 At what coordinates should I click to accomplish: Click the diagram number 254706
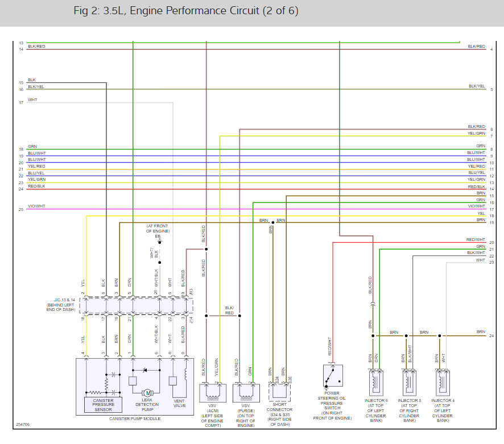pyautogui.click(x=23, y=425)
